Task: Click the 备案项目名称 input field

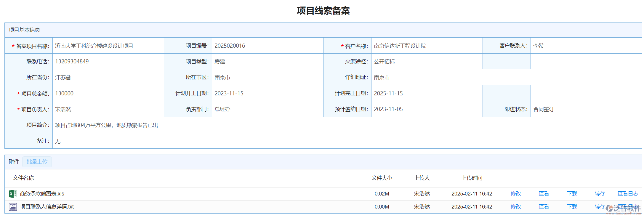Action: (108, 46)
